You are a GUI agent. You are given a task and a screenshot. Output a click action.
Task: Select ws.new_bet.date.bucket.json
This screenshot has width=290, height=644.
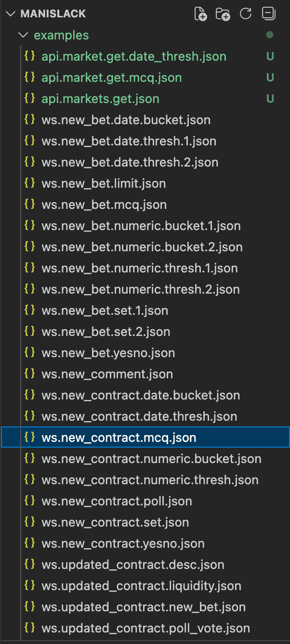126,120
